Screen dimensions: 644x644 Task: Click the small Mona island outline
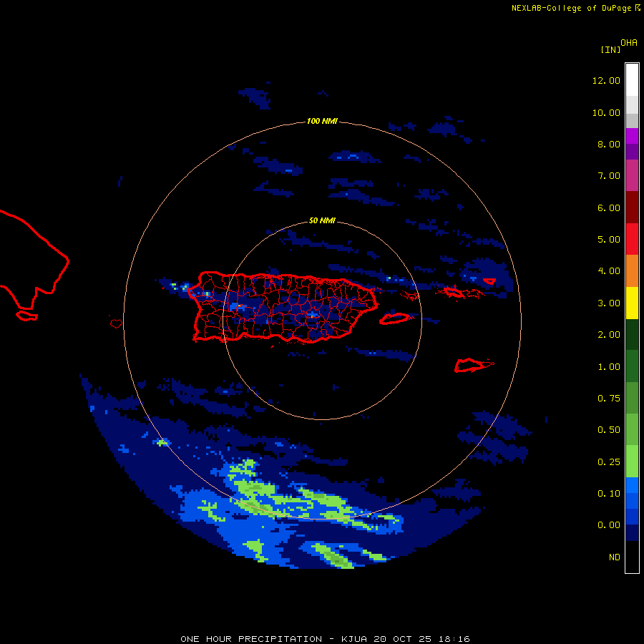[116, 323]
